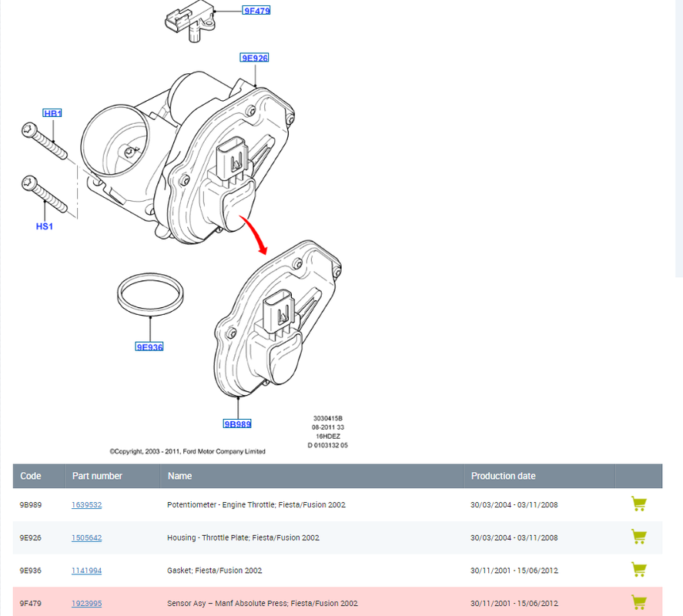Click the diagram reference number 3030415B

(327, 418)
